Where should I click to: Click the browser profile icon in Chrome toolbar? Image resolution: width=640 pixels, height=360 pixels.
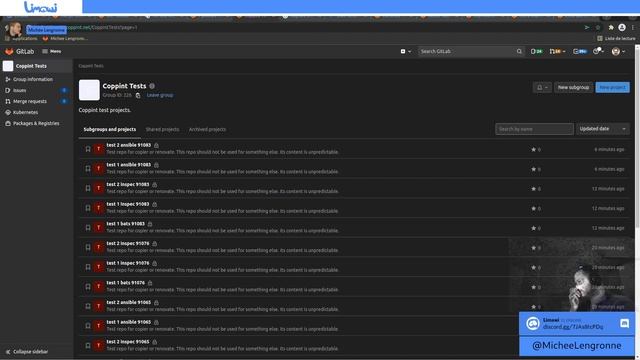click(x=622, y=27)
